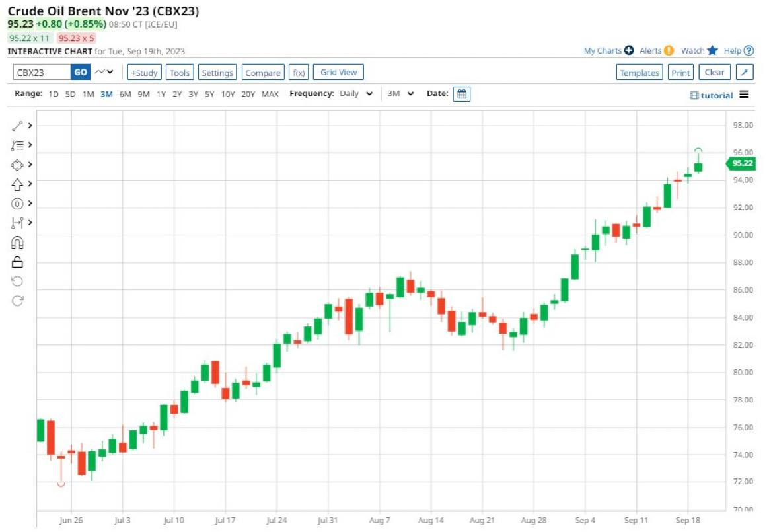Toggle magnet snap mode

tap(18, 243)
